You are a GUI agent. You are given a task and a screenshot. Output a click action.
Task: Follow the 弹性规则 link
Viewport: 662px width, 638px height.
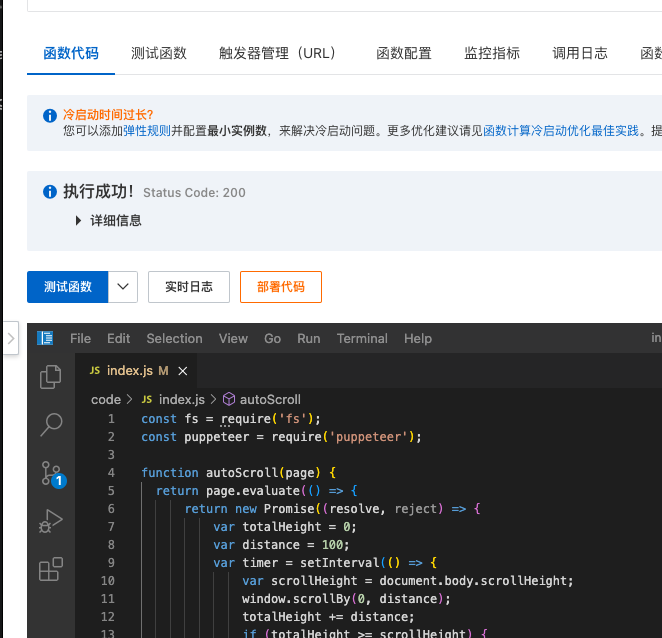pyautogui.click(x=147, y=131)
